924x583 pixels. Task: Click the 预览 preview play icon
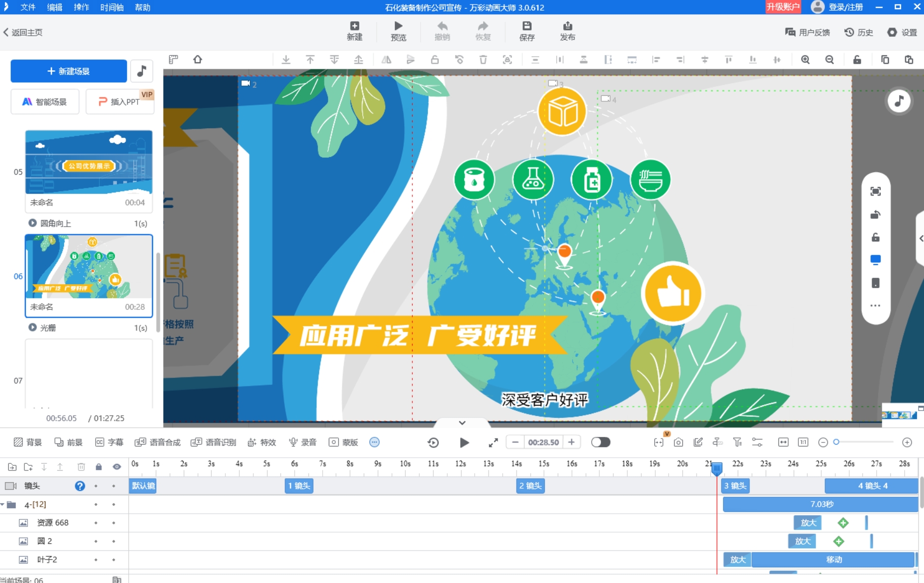pos(398,31)
